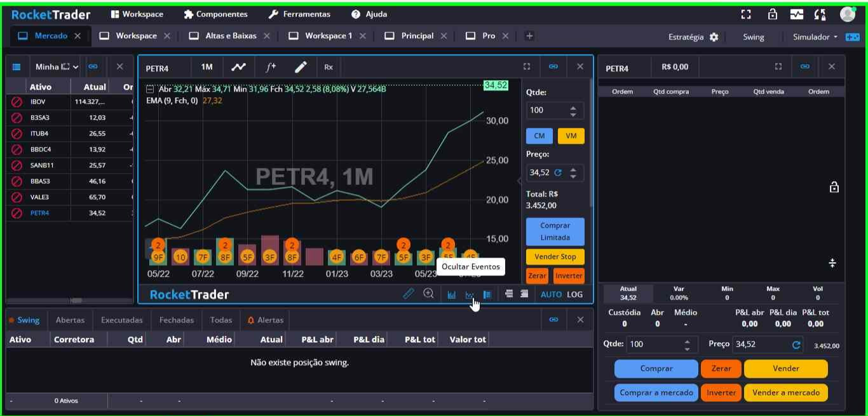
Task: Click the Comprar a mercado button
Action: (x=656, y=392)
